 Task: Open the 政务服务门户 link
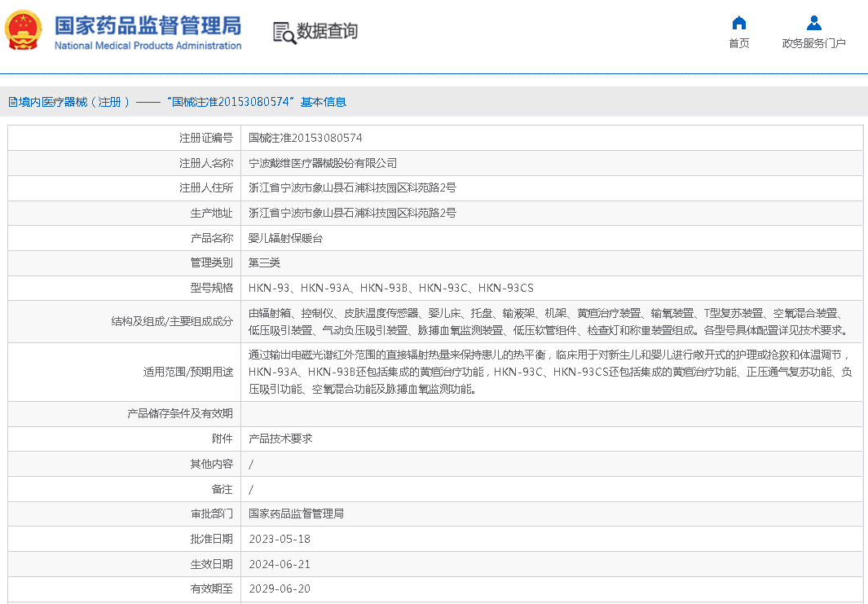[813, 43]
